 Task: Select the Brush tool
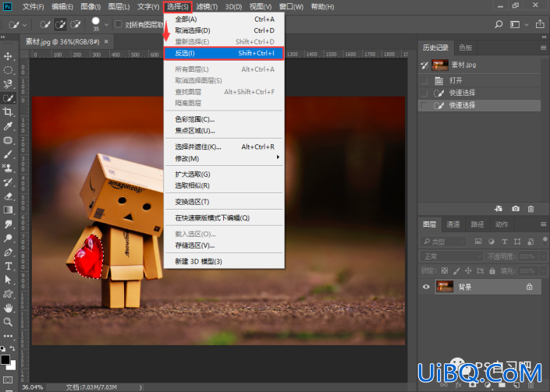click(8, 154)
